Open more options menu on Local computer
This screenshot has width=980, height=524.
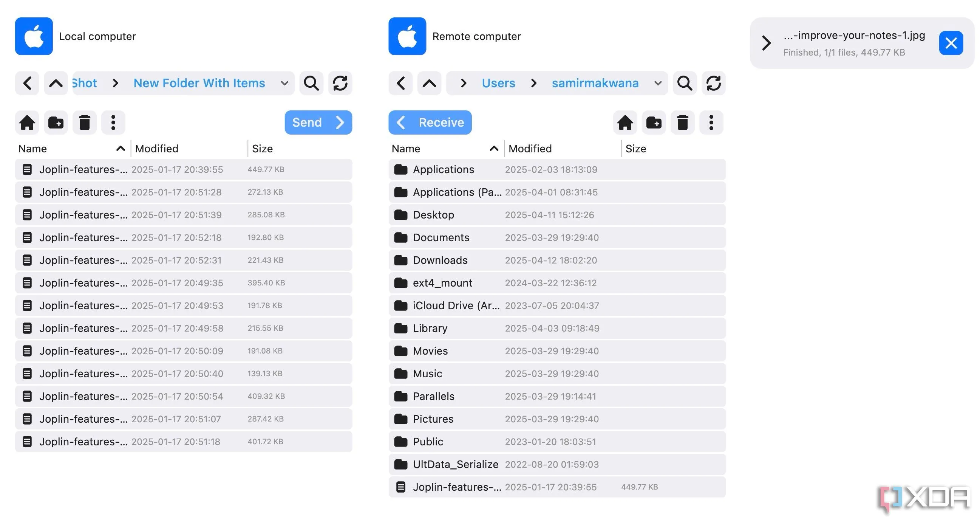point(113,122)
